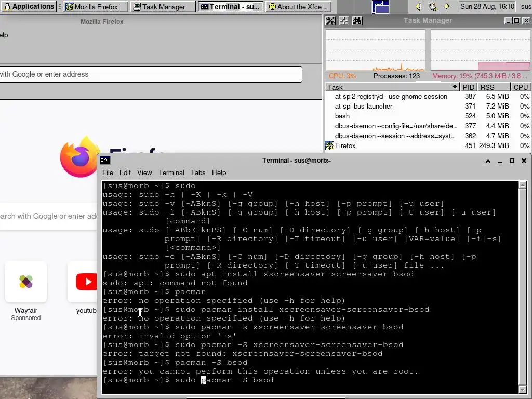Open the Terminal View menu
The image size is (532, 399).
point(144,172)
